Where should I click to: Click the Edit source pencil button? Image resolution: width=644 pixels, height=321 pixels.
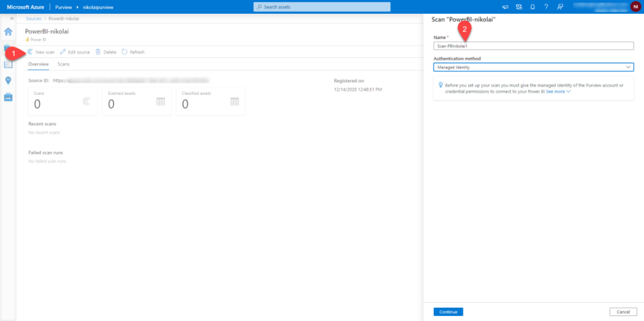tap(75, 52)
